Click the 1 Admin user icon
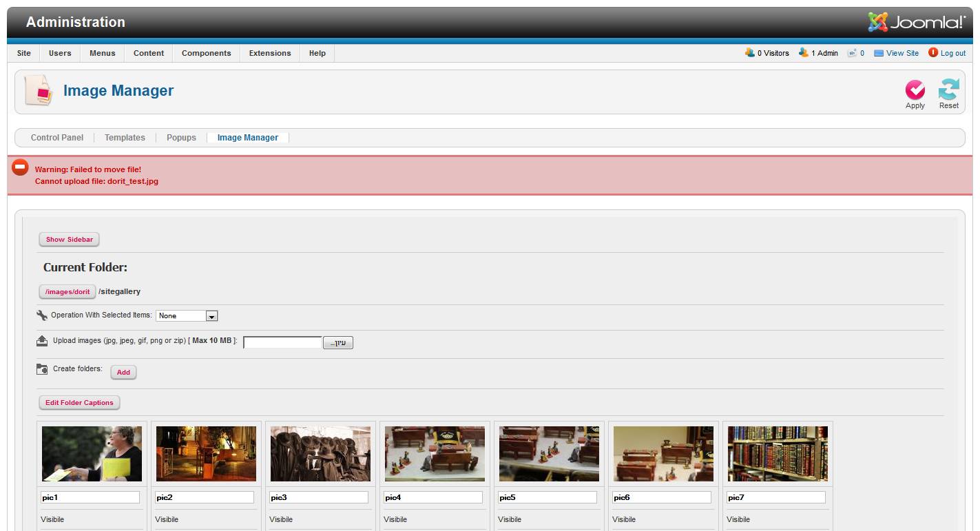The height and width of the screenshot is (531, 980). coord(804,52)
